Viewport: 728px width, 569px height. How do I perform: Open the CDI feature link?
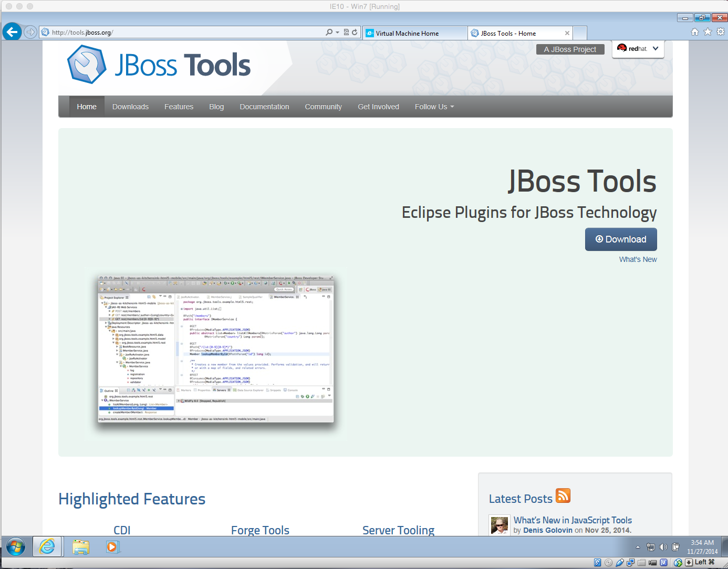(122, 530)
